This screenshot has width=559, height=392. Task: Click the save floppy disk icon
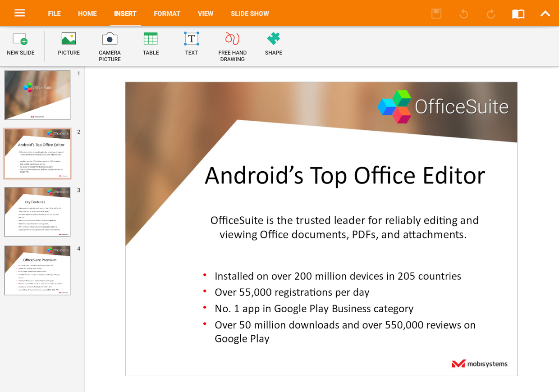pyautogui.click(x=436, y=14)
